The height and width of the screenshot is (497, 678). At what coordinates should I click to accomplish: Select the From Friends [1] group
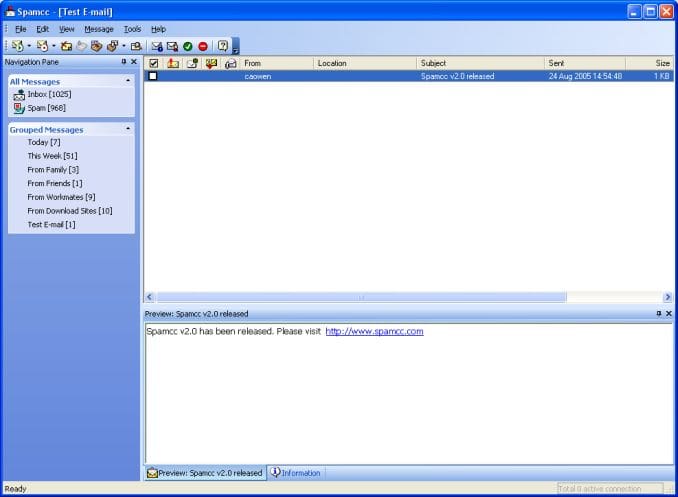point(55,184)
